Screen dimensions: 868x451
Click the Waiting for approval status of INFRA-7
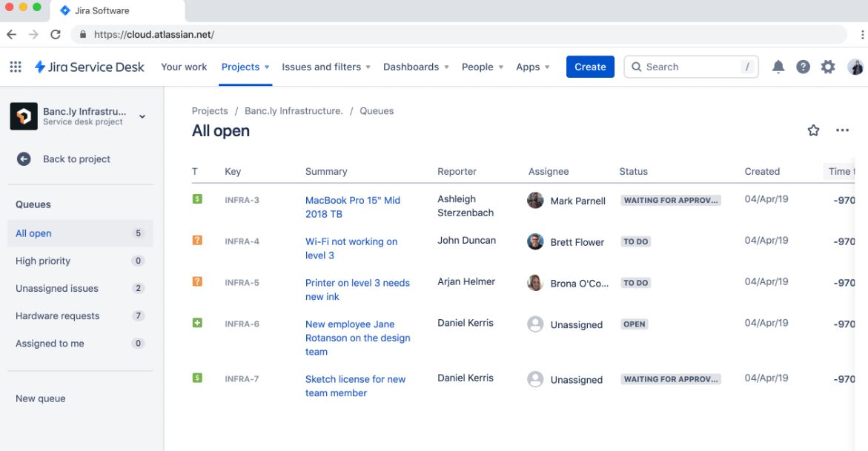point(671,379)
